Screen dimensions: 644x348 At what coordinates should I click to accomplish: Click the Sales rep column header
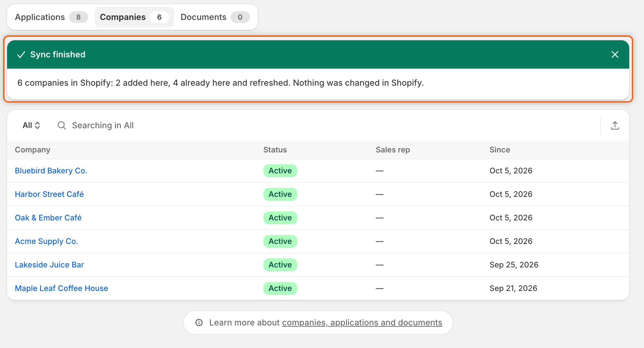tap(393, 150)
